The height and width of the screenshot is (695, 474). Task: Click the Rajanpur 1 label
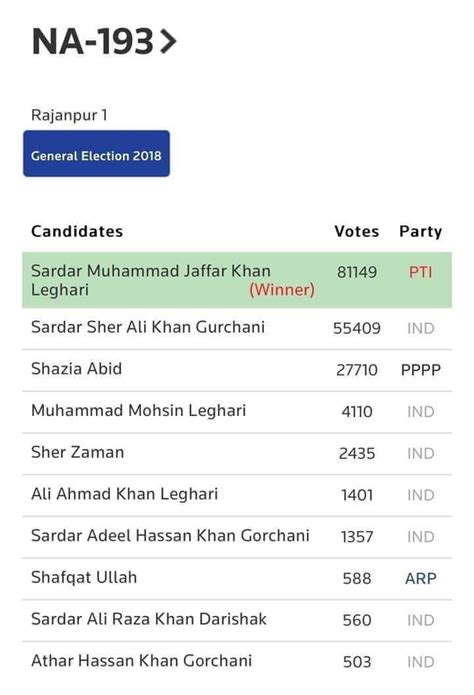coord(69,115)
